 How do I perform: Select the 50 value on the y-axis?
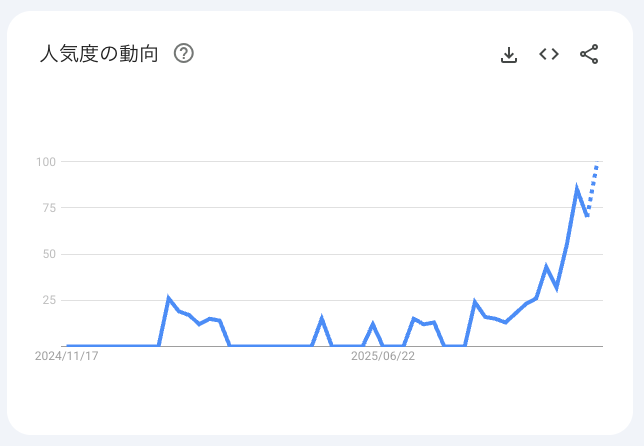coord(48,254)
